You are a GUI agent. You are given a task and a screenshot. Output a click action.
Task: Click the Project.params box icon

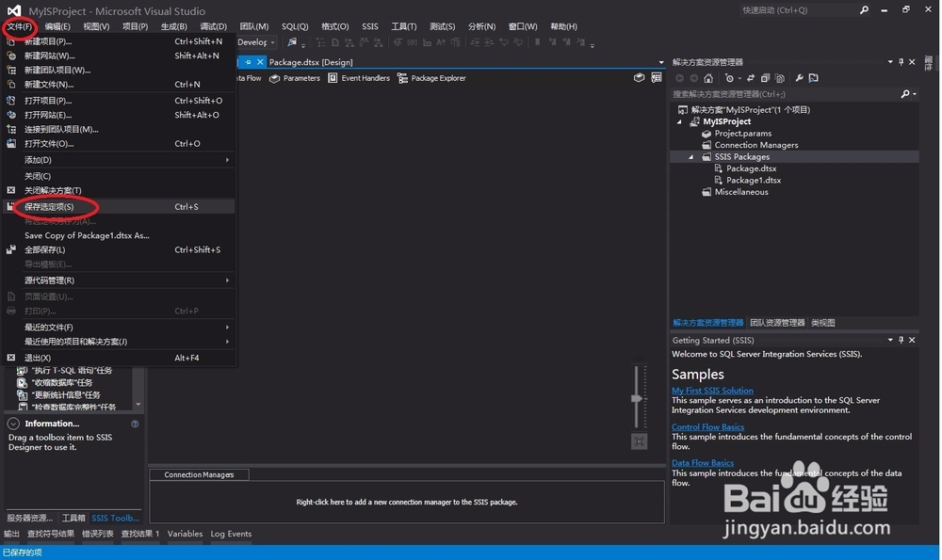click(x=706, y=134)
